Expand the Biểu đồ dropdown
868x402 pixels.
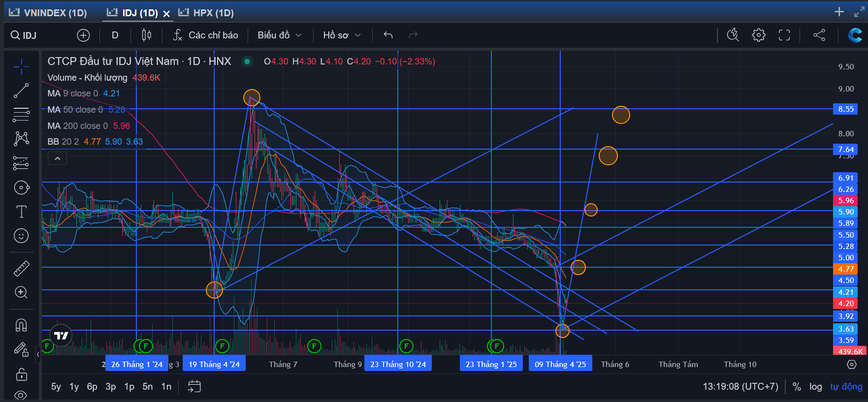point(279,35)
